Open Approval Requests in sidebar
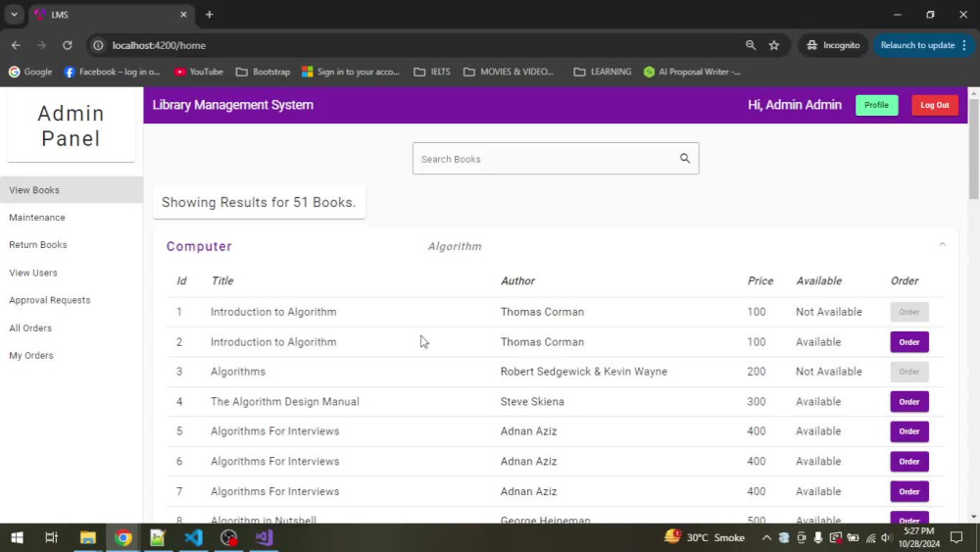The height and width of the screenshot is (552, 980). pos(72,300)
